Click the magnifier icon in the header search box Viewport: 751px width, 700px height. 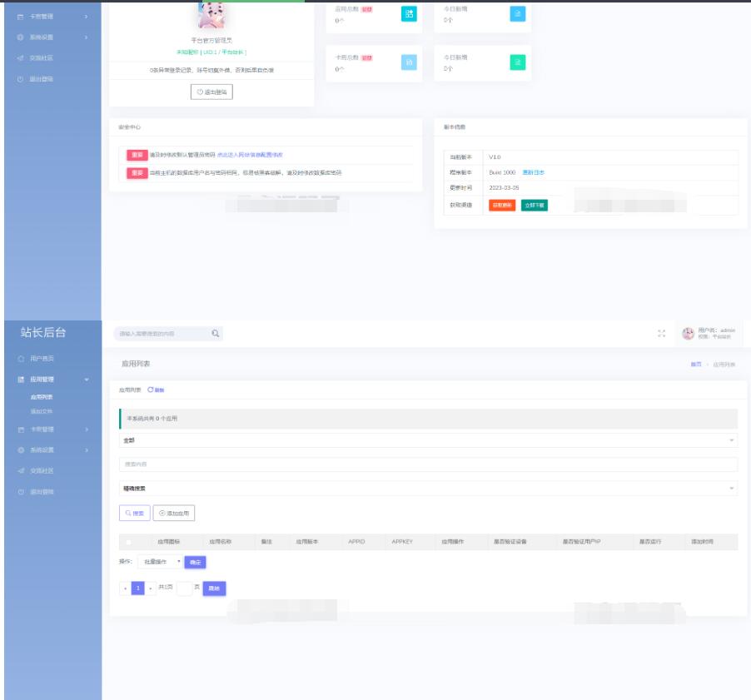click(x=215, y=334)
